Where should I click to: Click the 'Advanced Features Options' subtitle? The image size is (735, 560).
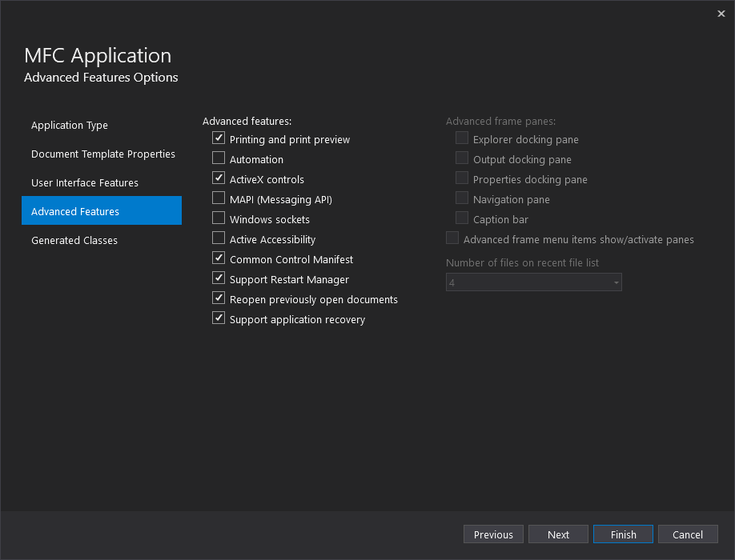pyautogui.click(x=101, y=78)
